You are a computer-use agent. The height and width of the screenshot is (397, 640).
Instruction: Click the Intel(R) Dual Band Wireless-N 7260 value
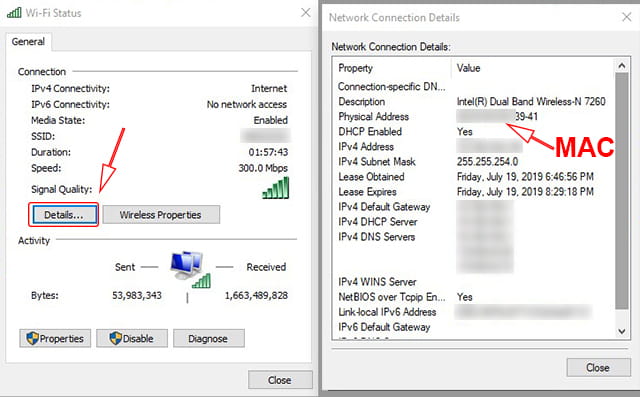pos(531,102)
